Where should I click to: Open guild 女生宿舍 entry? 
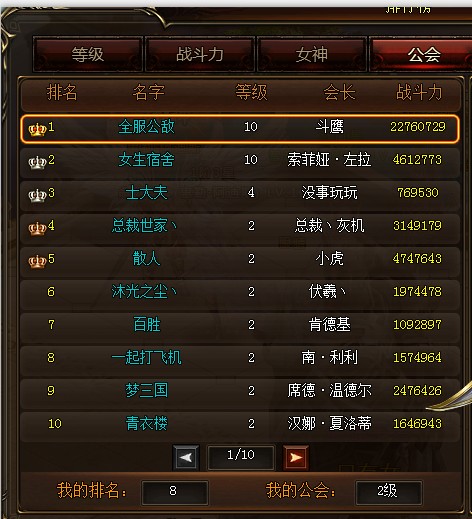pyautogui.click(x=146, y=160)
